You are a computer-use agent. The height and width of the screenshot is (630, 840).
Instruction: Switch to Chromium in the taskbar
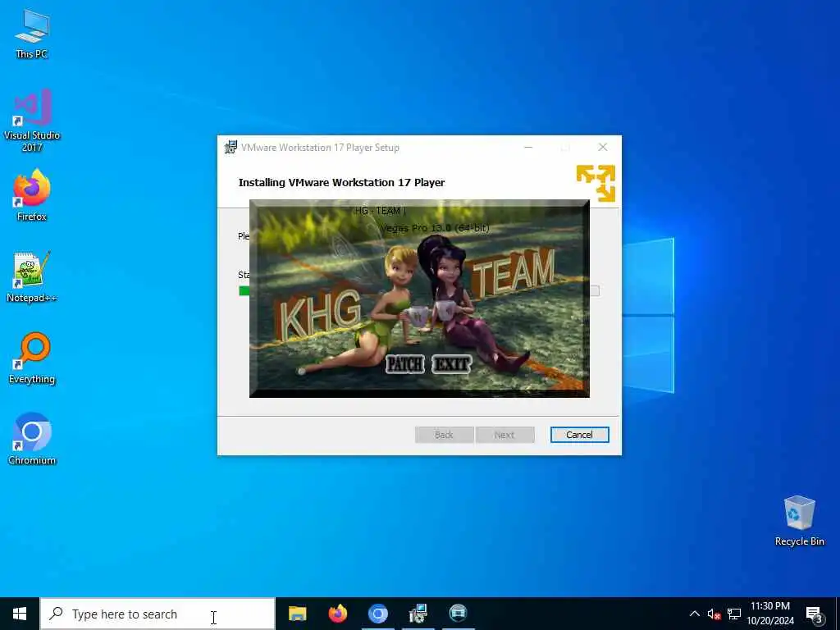pos(377,614)
